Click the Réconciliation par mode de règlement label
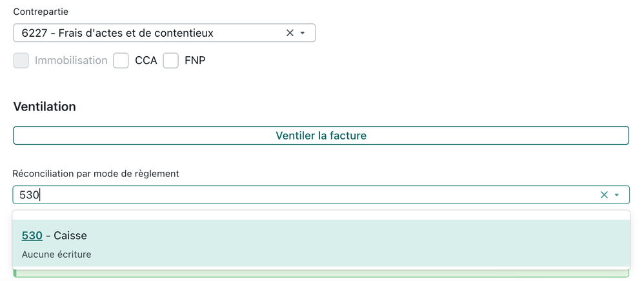The width and height of the screenshot is (644, 281). [96, 173]
